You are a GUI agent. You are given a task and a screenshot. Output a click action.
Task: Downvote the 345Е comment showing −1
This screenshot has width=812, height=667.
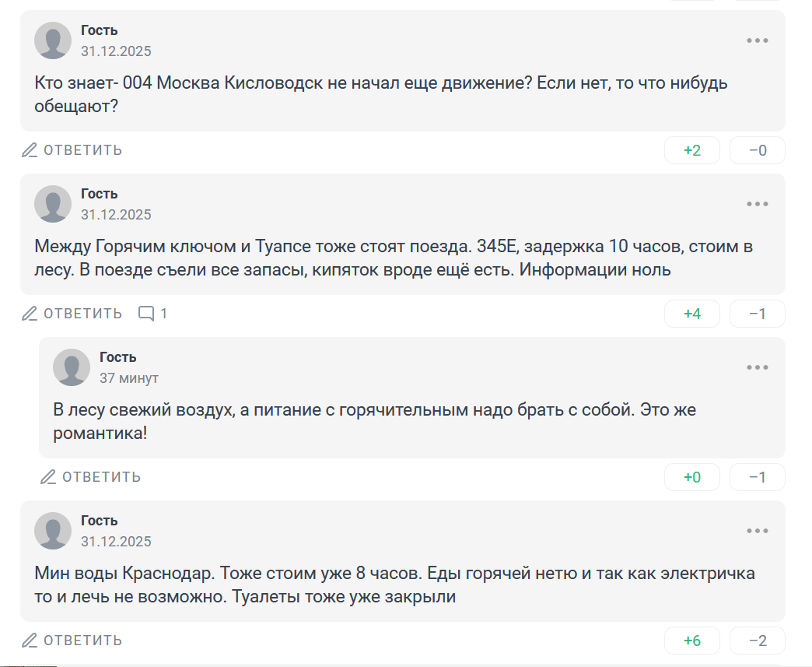758,314
